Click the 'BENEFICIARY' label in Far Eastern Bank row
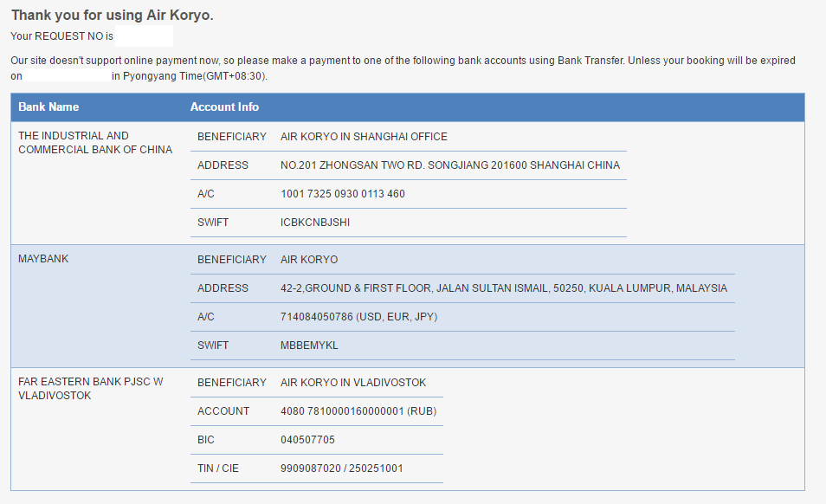826x504 pixels. [232, 383]
